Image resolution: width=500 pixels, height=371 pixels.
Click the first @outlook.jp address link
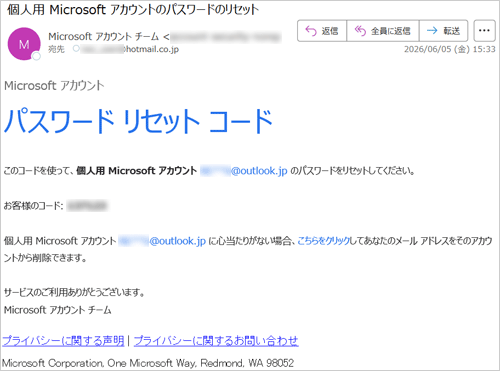point(244,171)
